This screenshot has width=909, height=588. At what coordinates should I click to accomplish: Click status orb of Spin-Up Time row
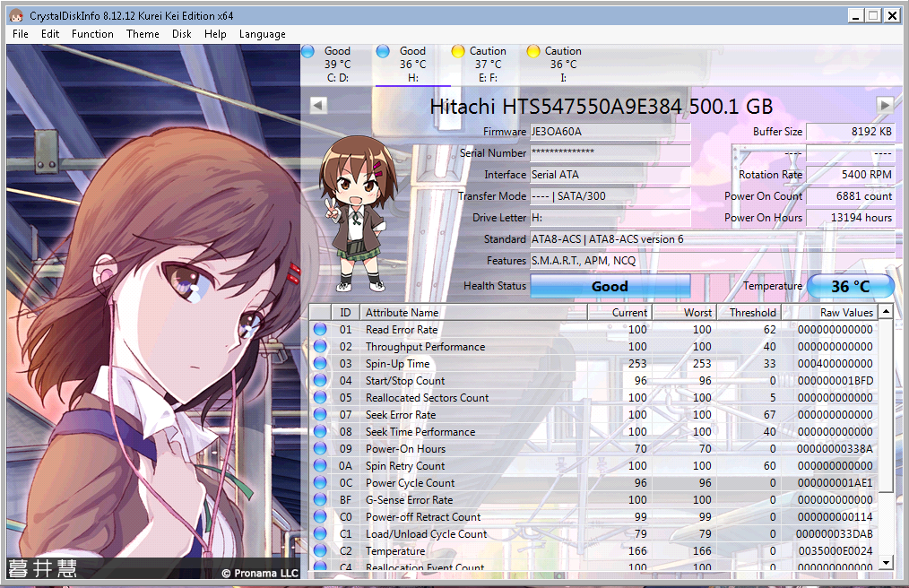click(320, 364)
